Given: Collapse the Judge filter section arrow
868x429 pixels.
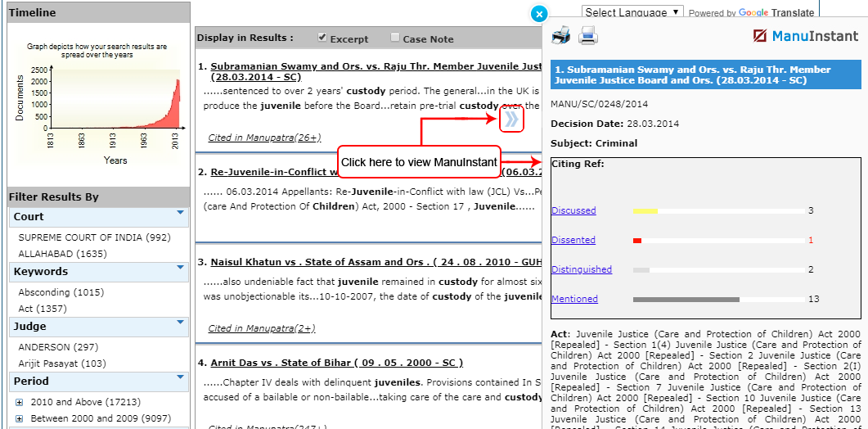Looking at the screenshot, I should coord(180,323).
